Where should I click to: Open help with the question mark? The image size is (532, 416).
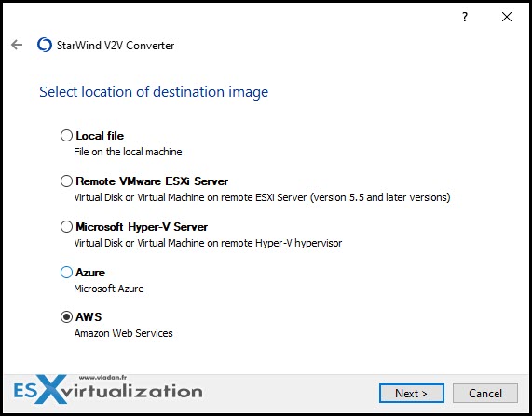pos(465,17)
